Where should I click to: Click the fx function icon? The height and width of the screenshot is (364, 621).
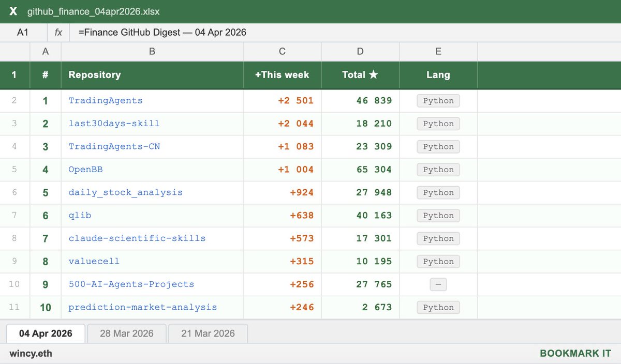(x=57, y=32)
